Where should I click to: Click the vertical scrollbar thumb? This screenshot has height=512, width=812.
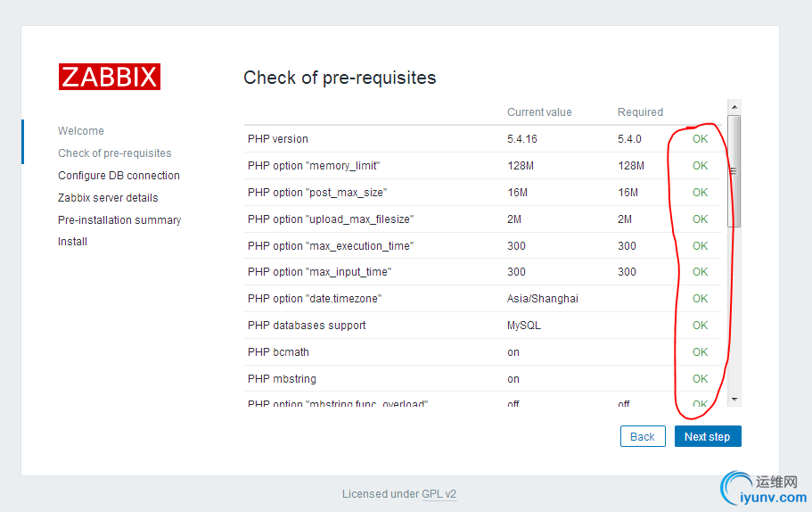click(734, 169)
